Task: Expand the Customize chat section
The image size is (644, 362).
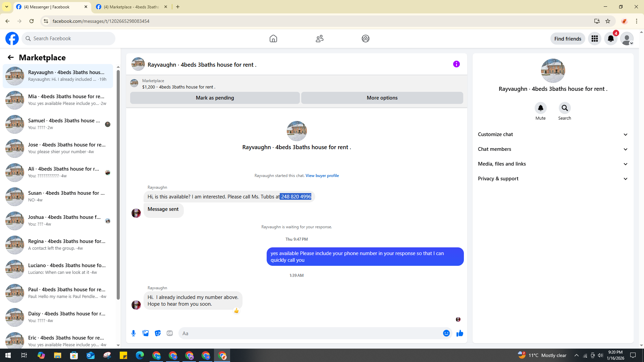Action: click(x=552, y=134)
